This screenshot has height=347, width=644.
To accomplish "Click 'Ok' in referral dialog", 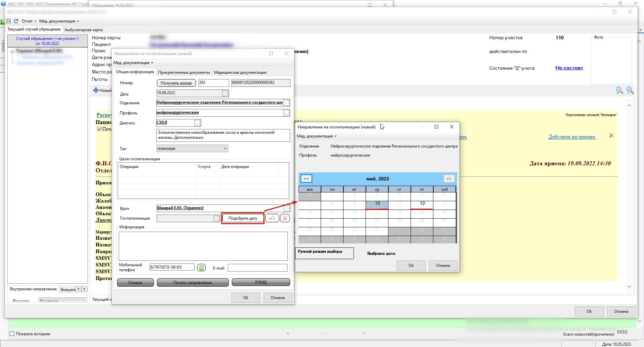I will (x=246, y=298).
